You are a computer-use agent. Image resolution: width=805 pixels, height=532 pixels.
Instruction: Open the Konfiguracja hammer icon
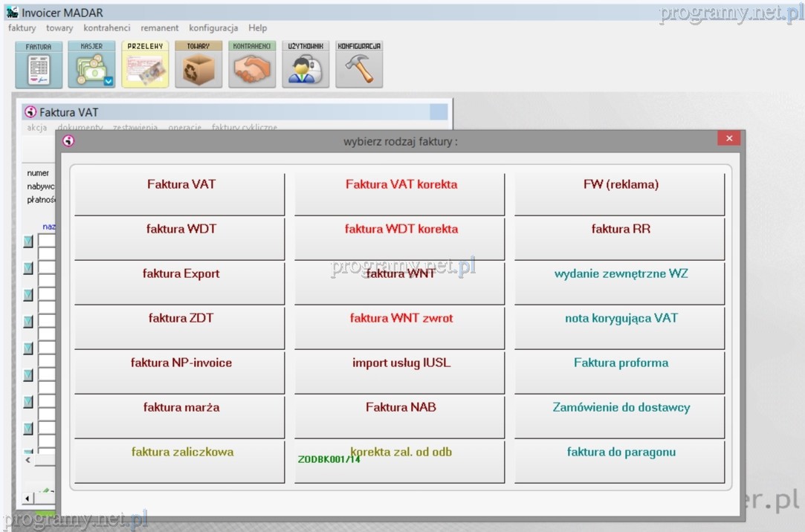point(359,65)
